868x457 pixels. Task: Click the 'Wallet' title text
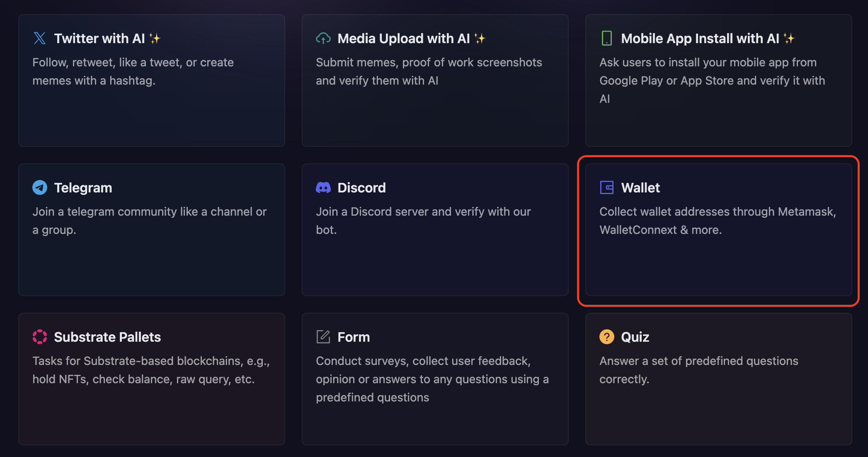point(640,187)
